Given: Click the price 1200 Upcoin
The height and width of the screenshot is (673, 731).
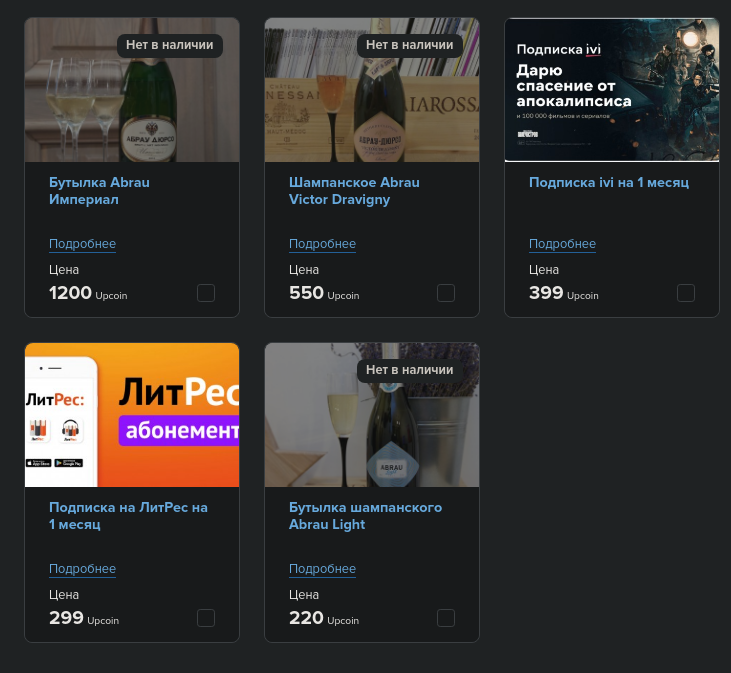Looking at the screenshot, I should coord(88,293).
